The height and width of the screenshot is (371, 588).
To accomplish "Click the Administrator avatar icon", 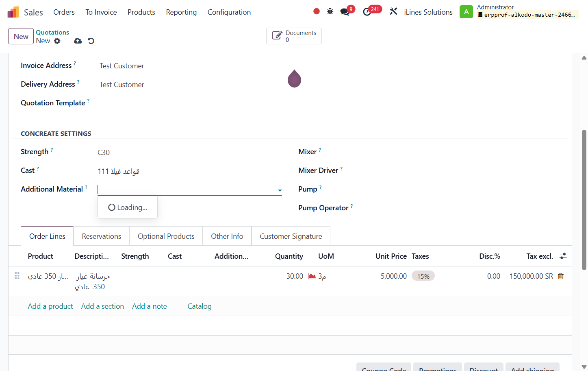I will click(x=466, y=12).
